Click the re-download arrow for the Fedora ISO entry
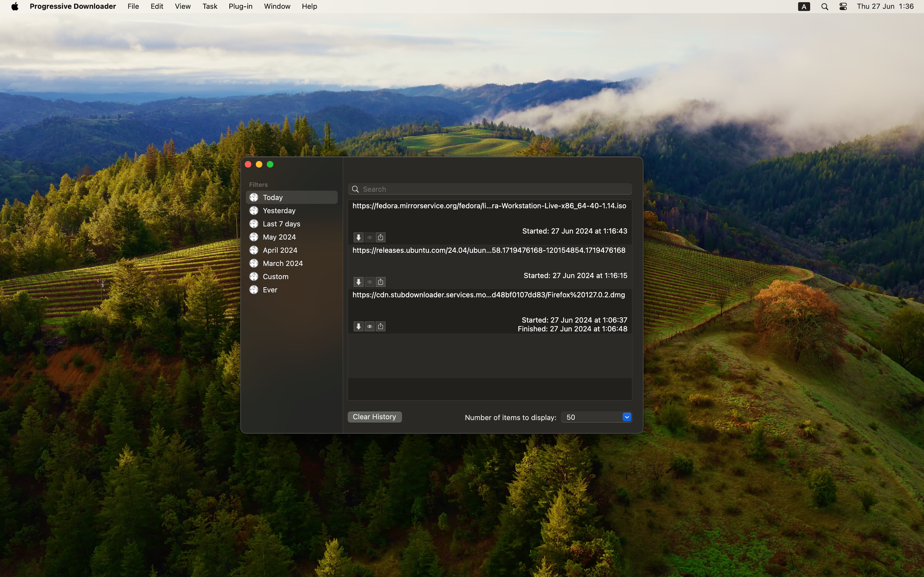 click(358, 237)
